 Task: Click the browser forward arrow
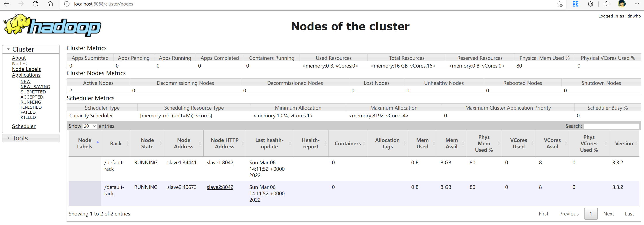click(21, 4)
